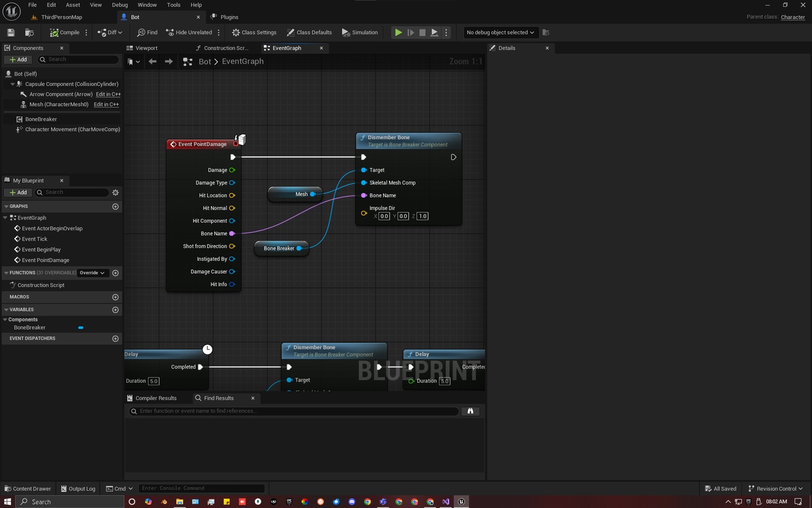Click the Find magnifier in the toolbar
The height and width of the screenshot is (508, 812).
[x=147, y=32]
